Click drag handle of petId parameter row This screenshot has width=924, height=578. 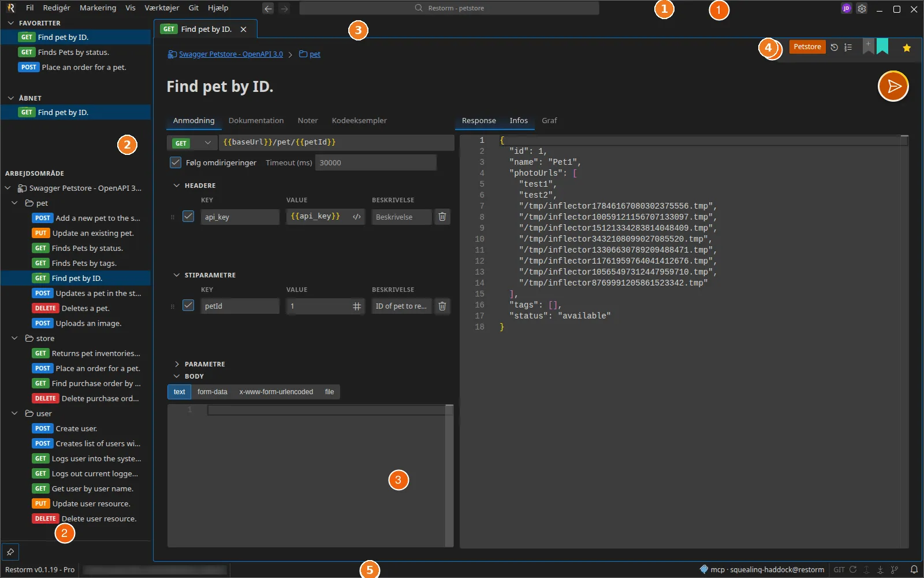click(x=172, y=307)
